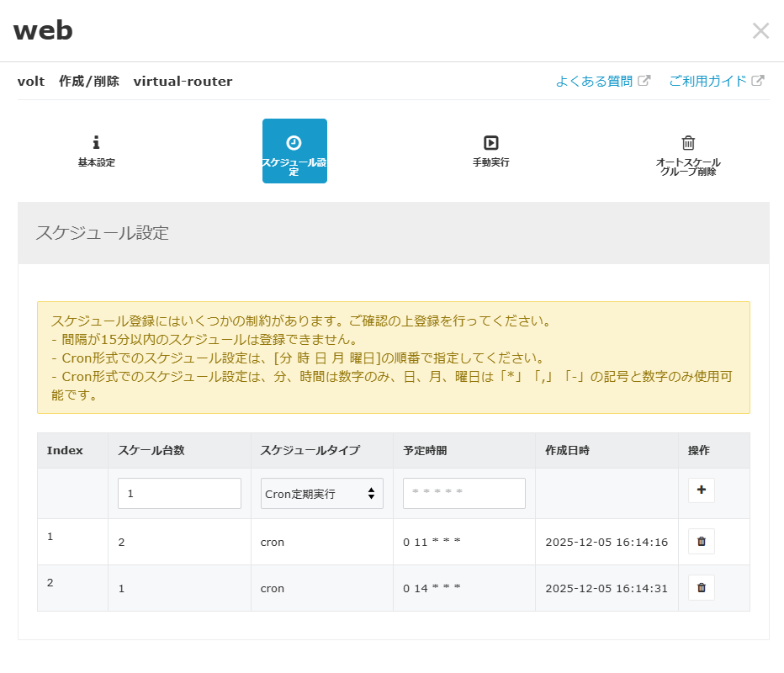This screenshot has width=784, height=673.
Task: Open the 基本設定 info tab
Action: pos(96,151)
